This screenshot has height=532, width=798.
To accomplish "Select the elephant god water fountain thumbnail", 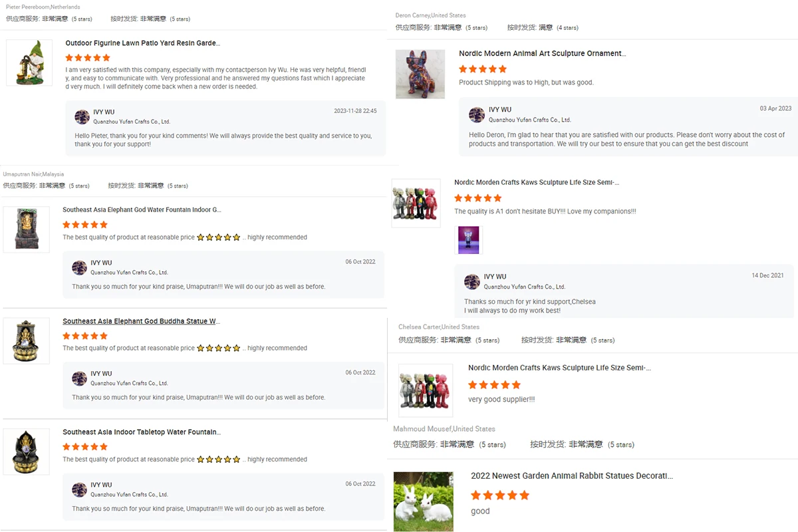I will point(27,229).
